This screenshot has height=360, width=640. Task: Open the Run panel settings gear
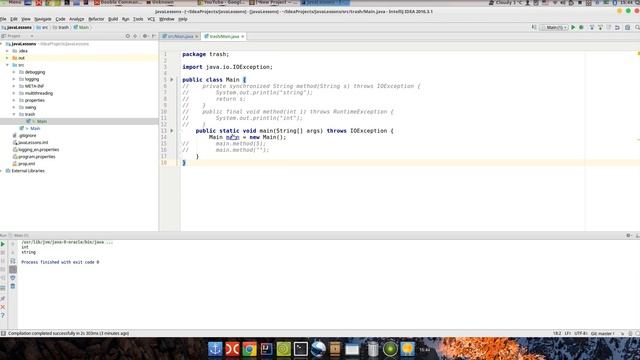[629, 236]
